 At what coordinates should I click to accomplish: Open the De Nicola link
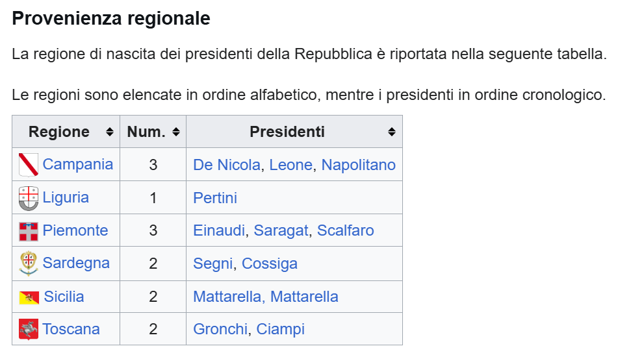pos(227,165)
